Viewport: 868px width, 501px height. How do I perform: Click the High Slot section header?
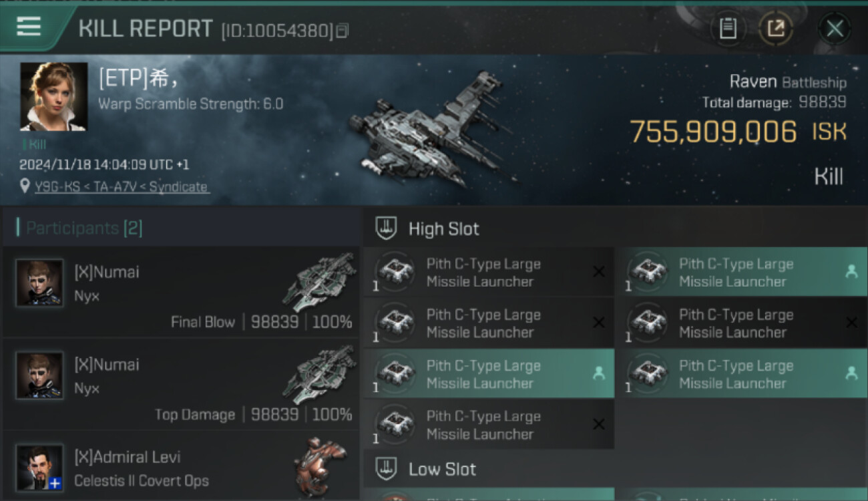click(x=443, y=229)
